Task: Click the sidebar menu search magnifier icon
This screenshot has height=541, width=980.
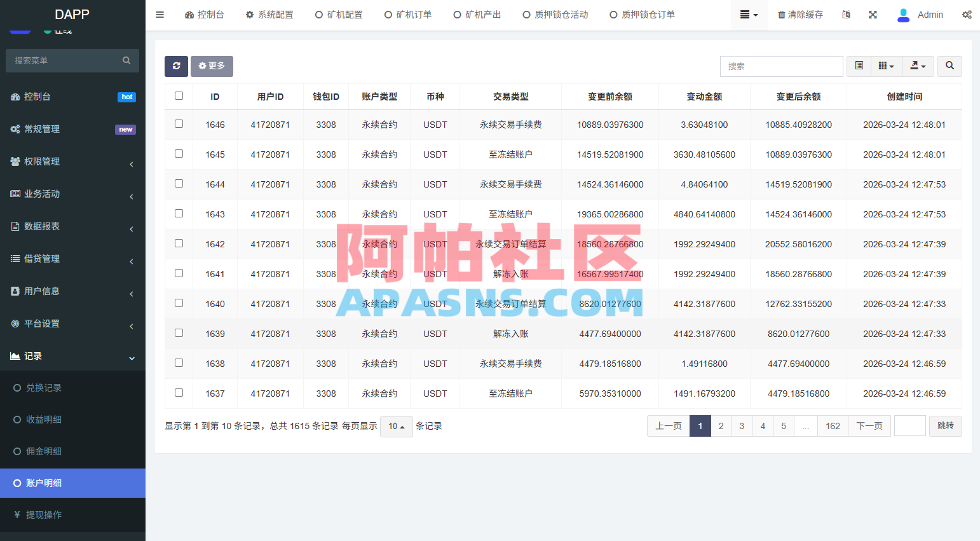Action: click(x=126, y=60)
